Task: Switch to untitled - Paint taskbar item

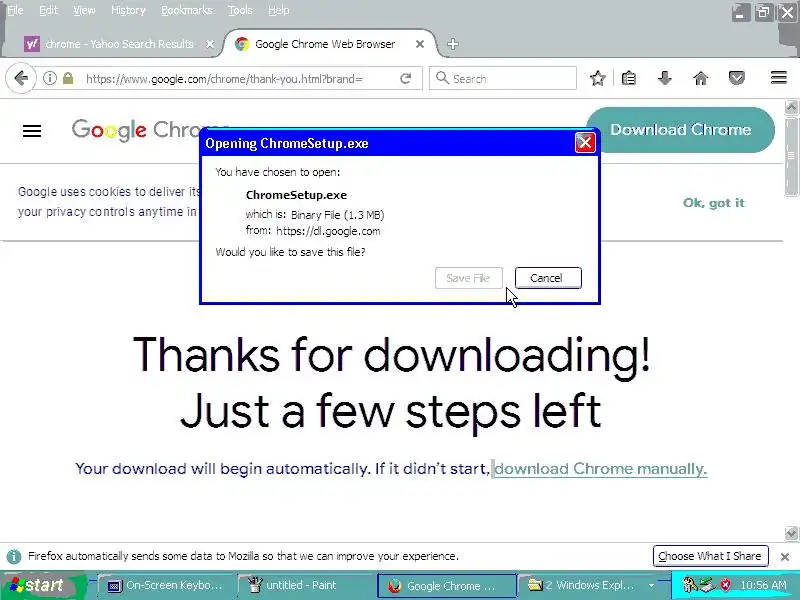Action: pyautogui.click(x=306, y=586)
